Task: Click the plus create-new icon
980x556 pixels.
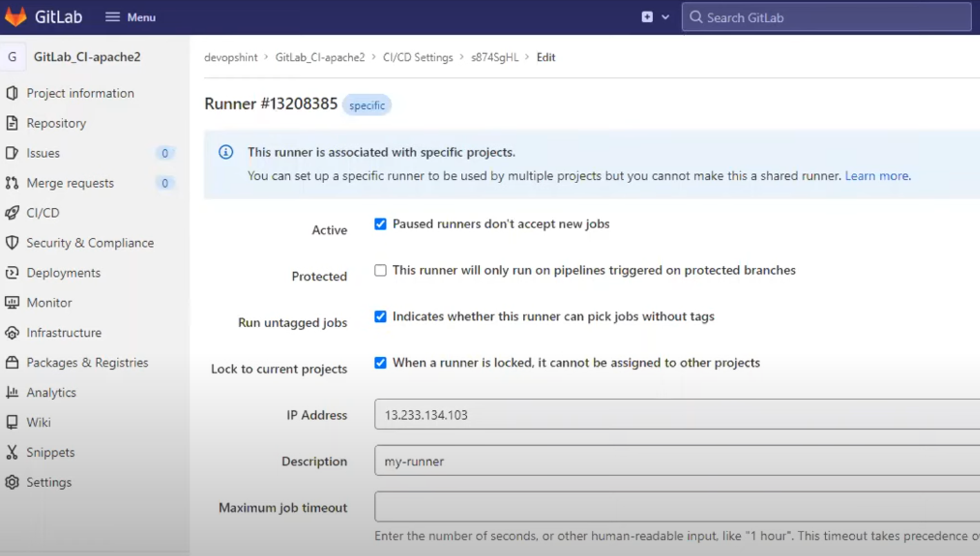Action: (647, 17)
